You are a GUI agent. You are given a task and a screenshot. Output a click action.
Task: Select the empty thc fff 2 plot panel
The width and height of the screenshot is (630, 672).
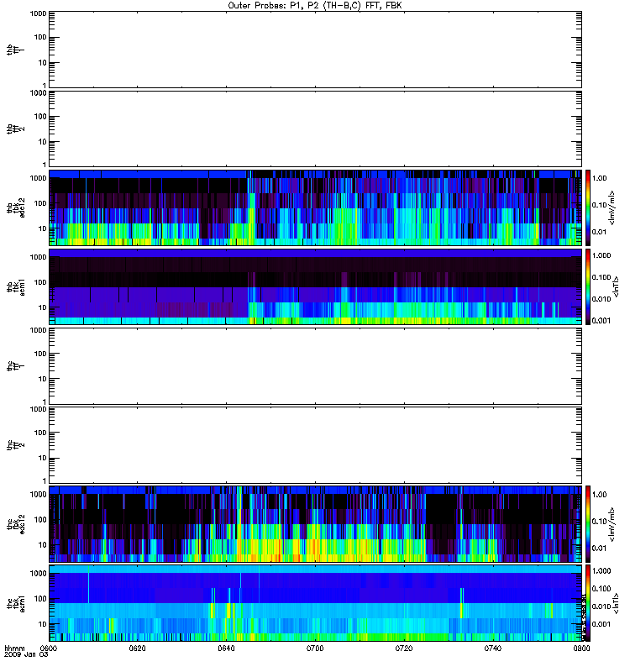pos(315,445)
